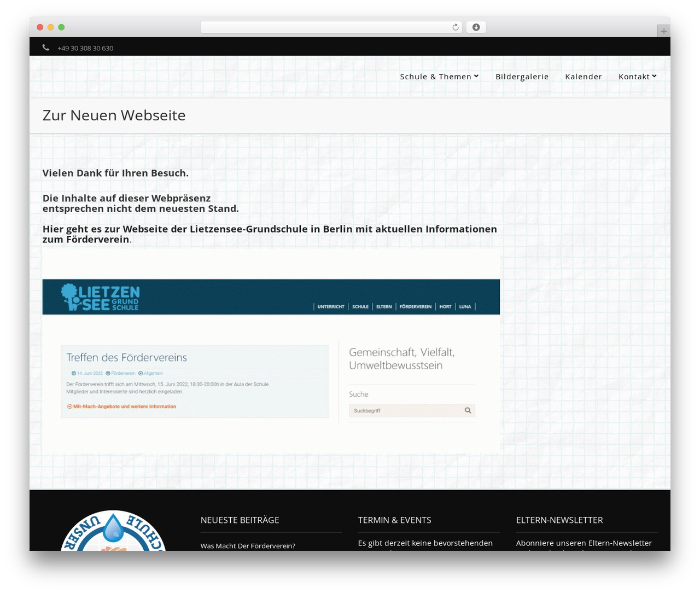Add a new browser tab
Viewport: 700px width, 593px height.
(663, 31)
